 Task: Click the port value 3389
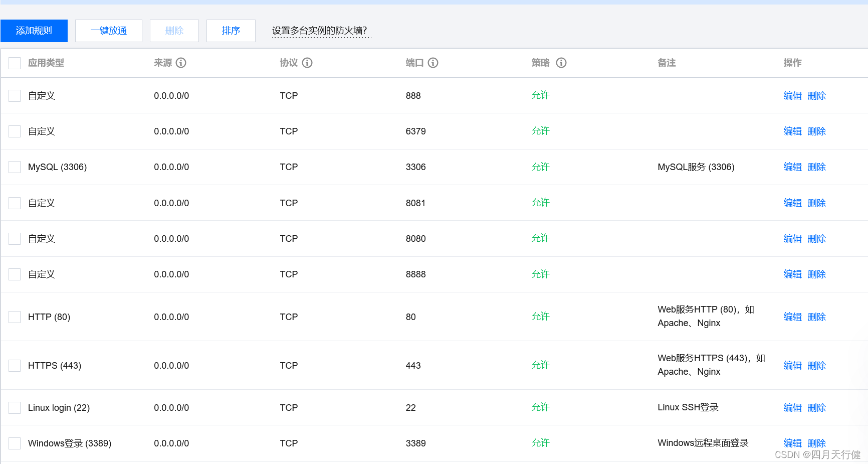[x=415, y=443]
